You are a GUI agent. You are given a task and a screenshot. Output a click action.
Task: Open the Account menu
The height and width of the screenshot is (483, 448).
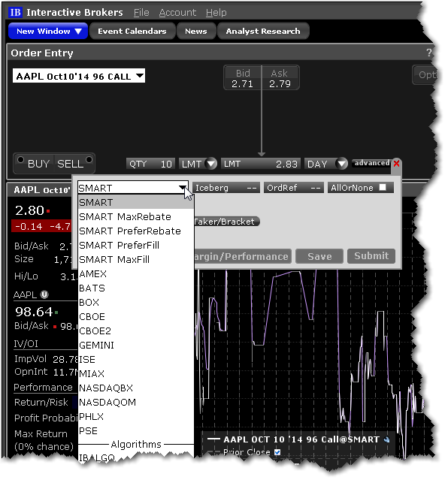point(179,13)
